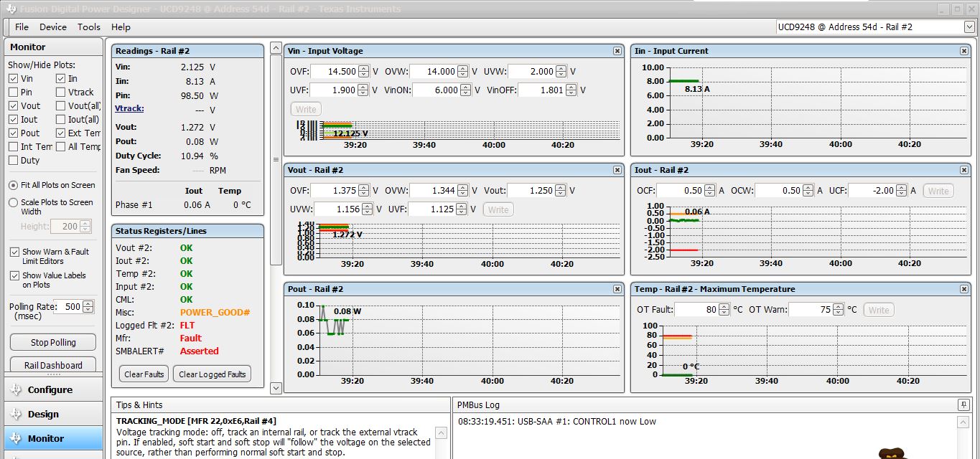Image resolution: width=980 pixels, height=459 pixels.
Task: Click the Asserted SMBALERT# status text
Action: [x=199, y=351]
